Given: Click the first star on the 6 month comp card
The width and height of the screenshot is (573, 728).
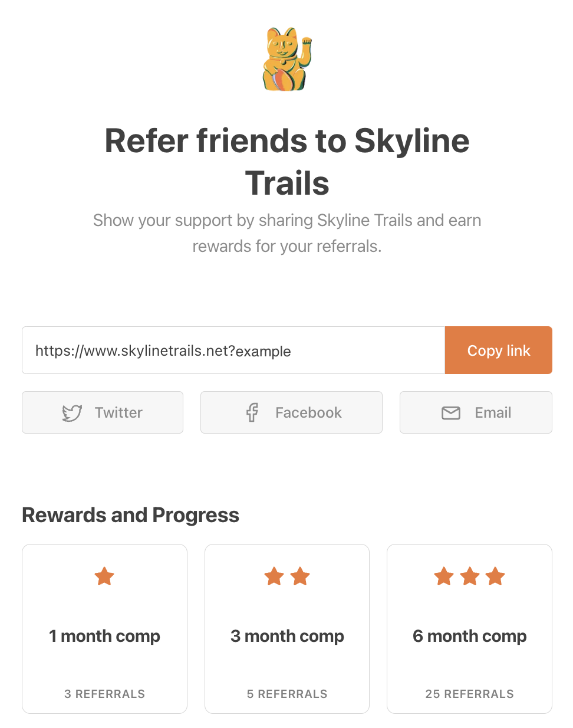Looking at the screenshot, I should 443,576.
